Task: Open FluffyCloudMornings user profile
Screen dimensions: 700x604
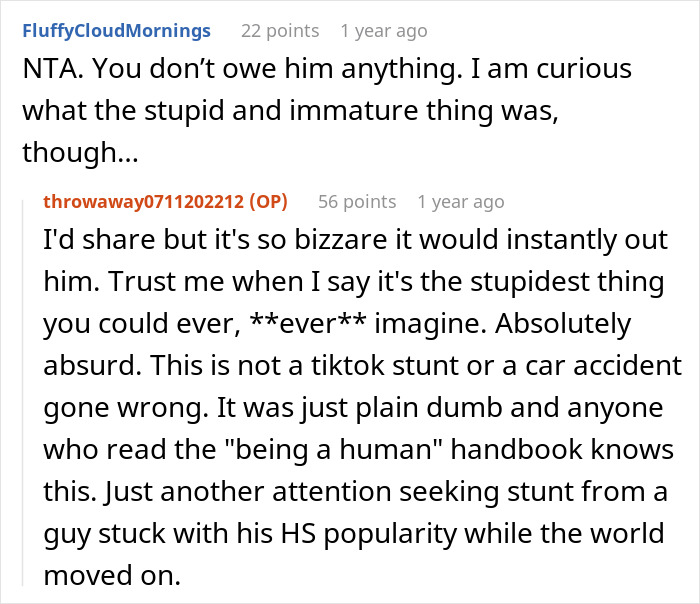Action: click(x=116, y=30)
